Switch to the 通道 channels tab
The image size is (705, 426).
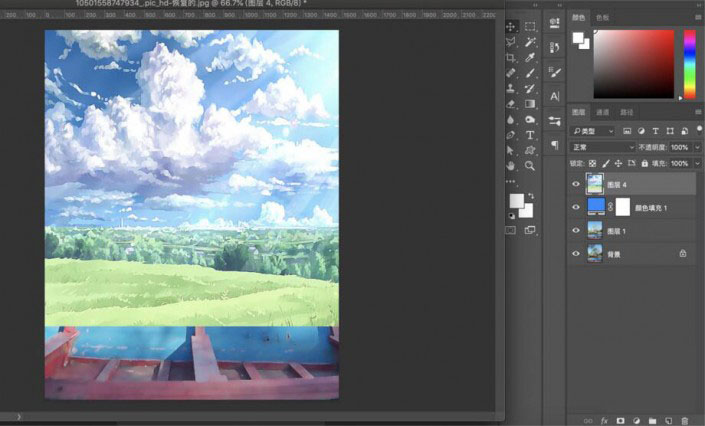coord(602,112)
